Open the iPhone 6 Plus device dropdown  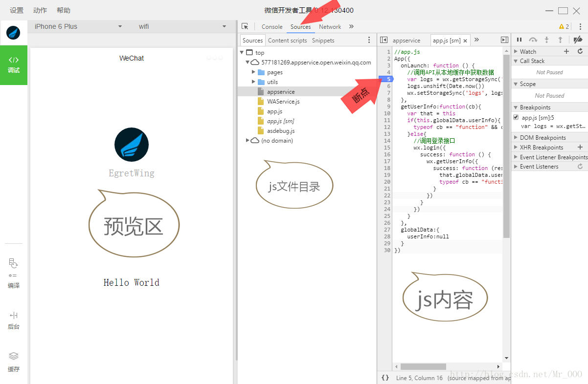[78, 26]
